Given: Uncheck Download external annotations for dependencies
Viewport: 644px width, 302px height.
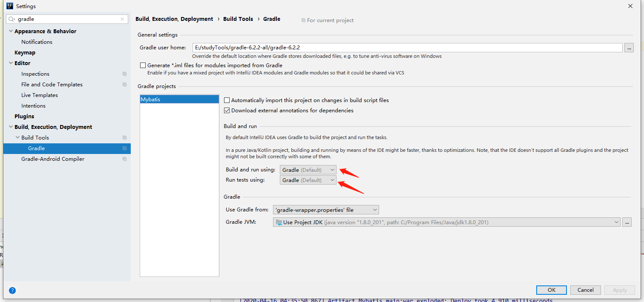Looking at the screenshot, I should click(227, 111).
